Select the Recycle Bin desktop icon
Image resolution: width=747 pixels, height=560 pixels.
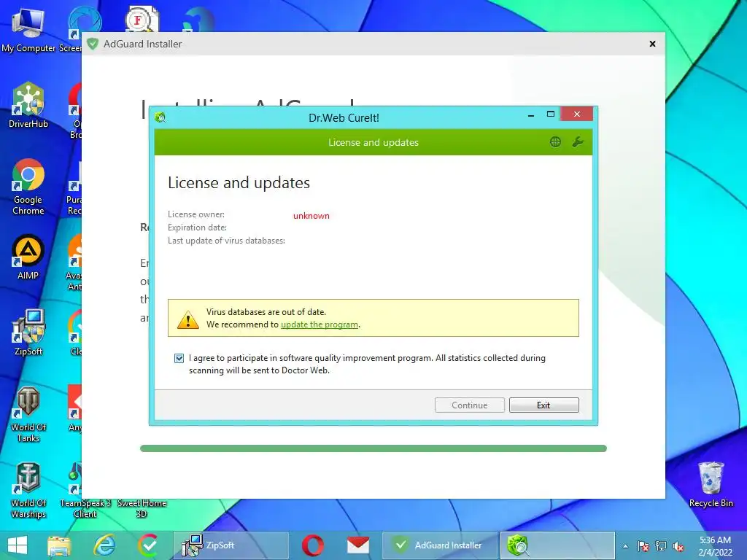pos(711,485)
